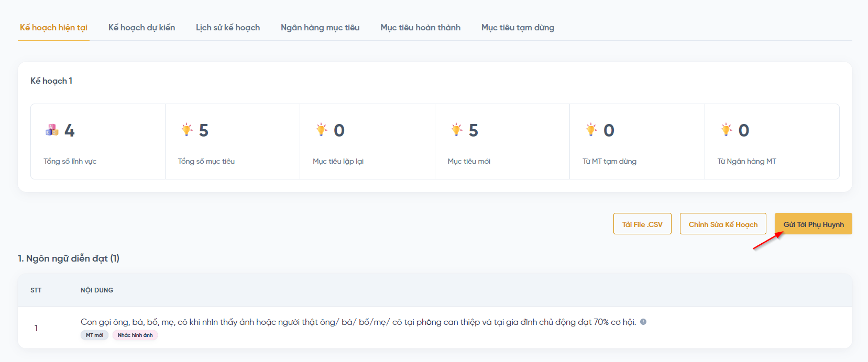Click the MT mới tag on goal 1
Screen dimensions: 868x362
94,335
